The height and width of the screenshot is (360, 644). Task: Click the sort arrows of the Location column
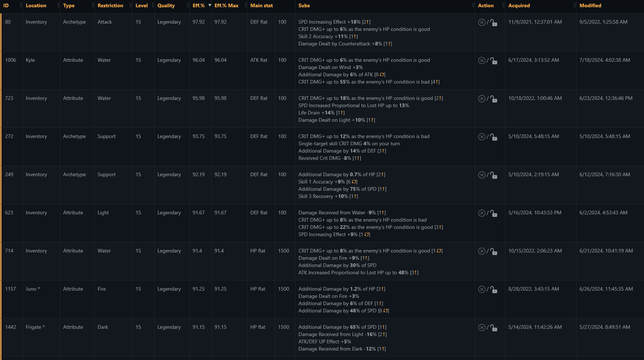click(x=58, y=5)
